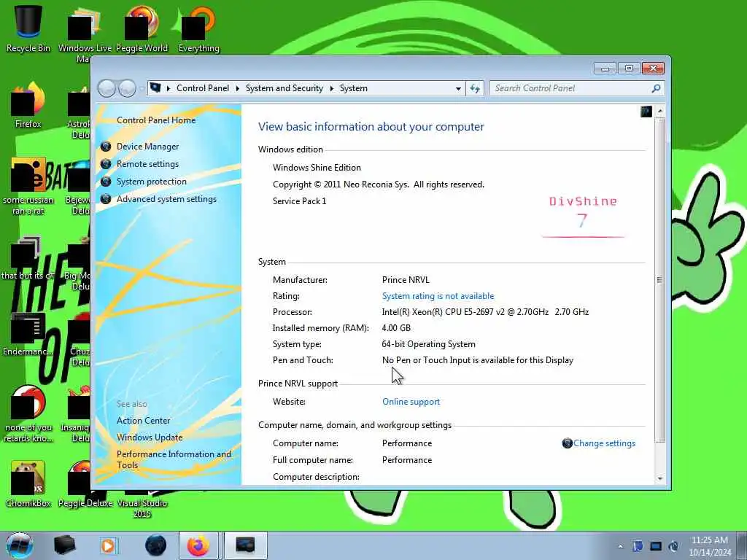Image resolution: width=747 pixels, height=560 pixels.
Task: Open the address bar history dropdown
Action: (458, 88)
